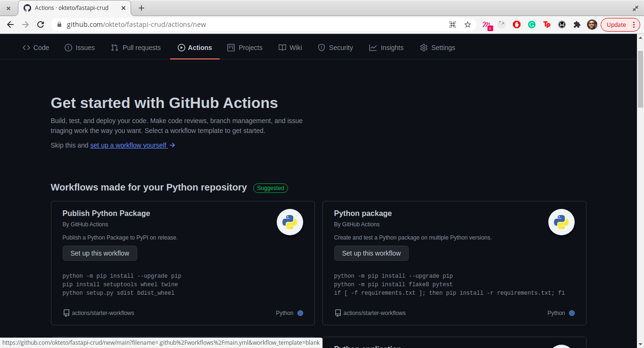Open the Pull requests tab
644x348 pixels.
pos(136,48)
